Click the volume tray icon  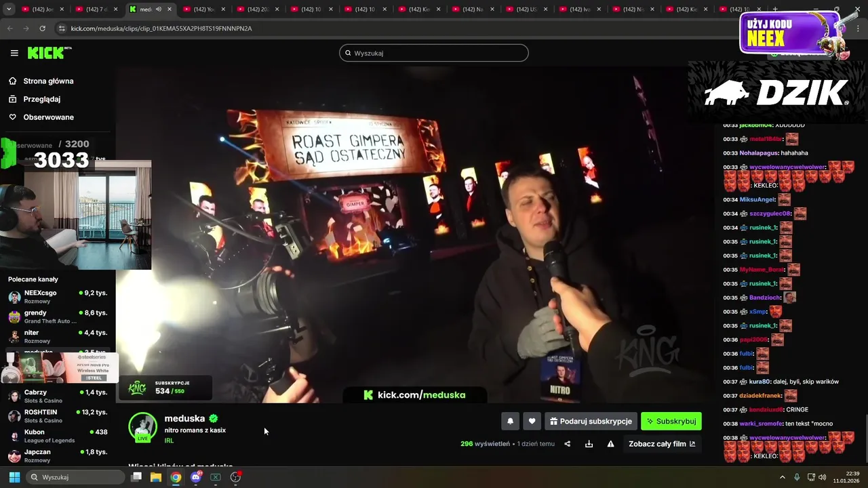coord(822,477)
